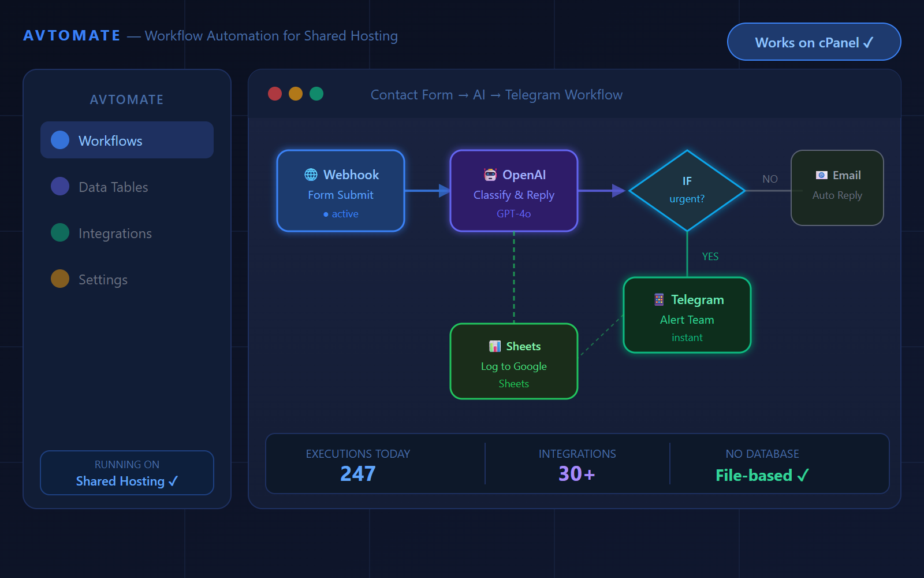Click the Integrations 30+ value
Screen dimensions: 924x578
pyautogui.click(x=577, y=473)
